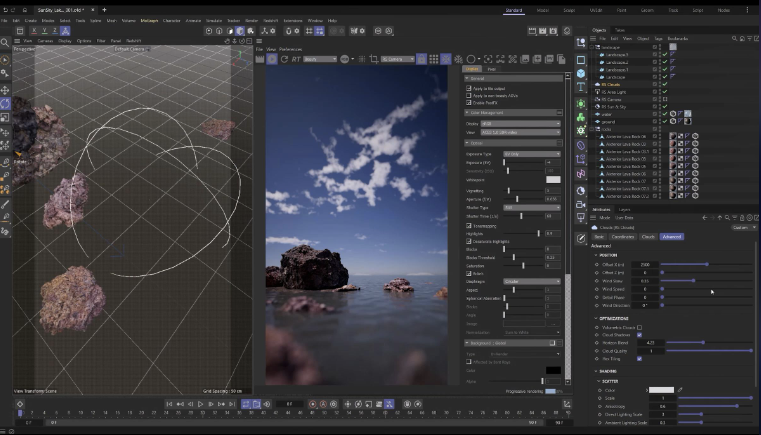The height and width of the screenshot is (435, 761).
Task: Click the Text spline tool icon
Action: click(x=581, y=88)
